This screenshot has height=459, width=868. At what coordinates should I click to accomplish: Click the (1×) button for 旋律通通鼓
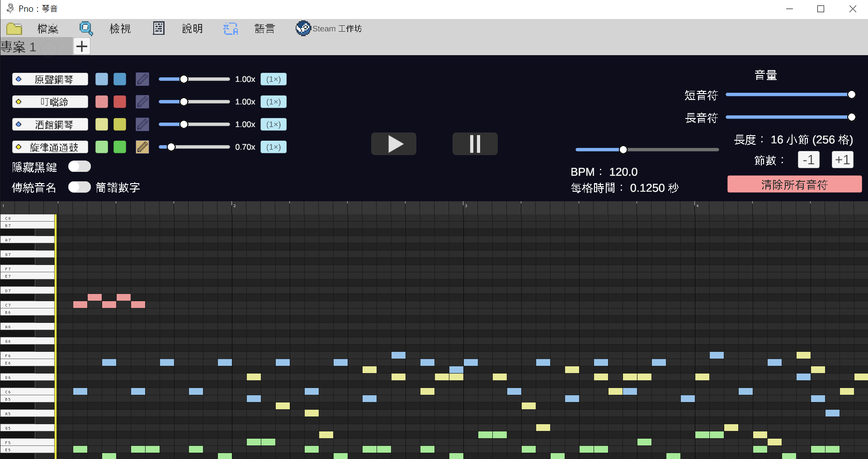(274, 147)
